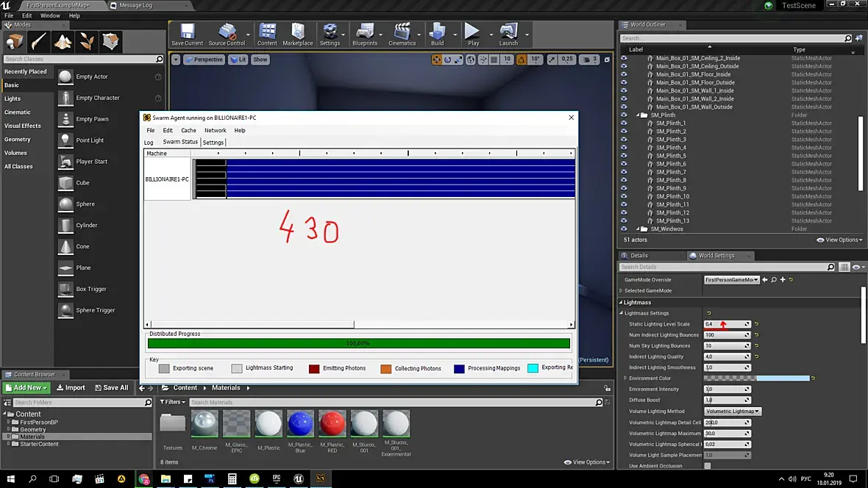The height and width of the screenshot is (488, 868).
Task: Select rotate gizmo tool in viewport
Action: click(x=447, y=60)
